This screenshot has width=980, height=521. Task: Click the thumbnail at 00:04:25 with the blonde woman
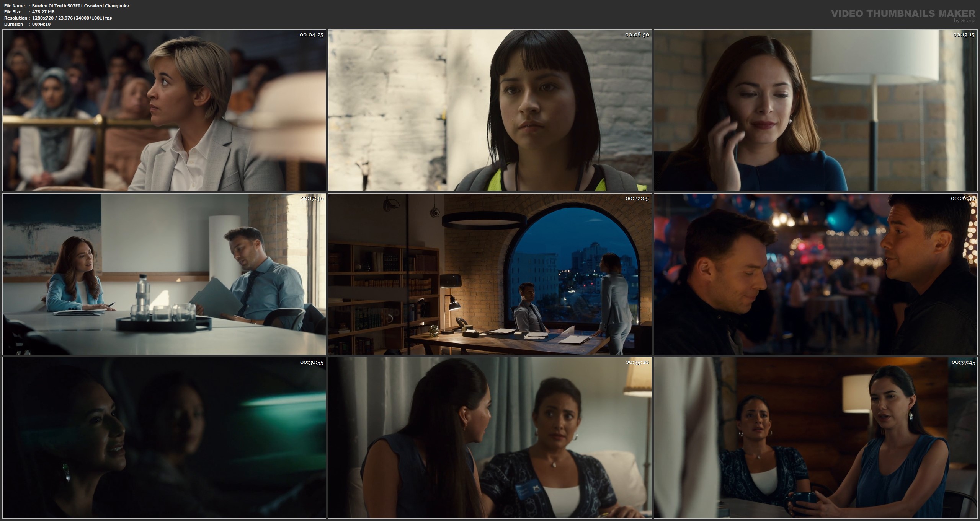[x=164, y=110]
